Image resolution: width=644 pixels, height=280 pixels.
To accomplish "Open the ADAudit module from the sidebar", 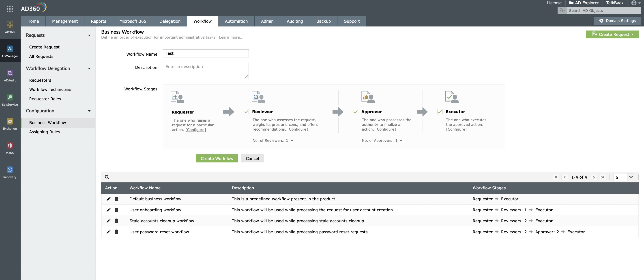I will tap(10, 75).
